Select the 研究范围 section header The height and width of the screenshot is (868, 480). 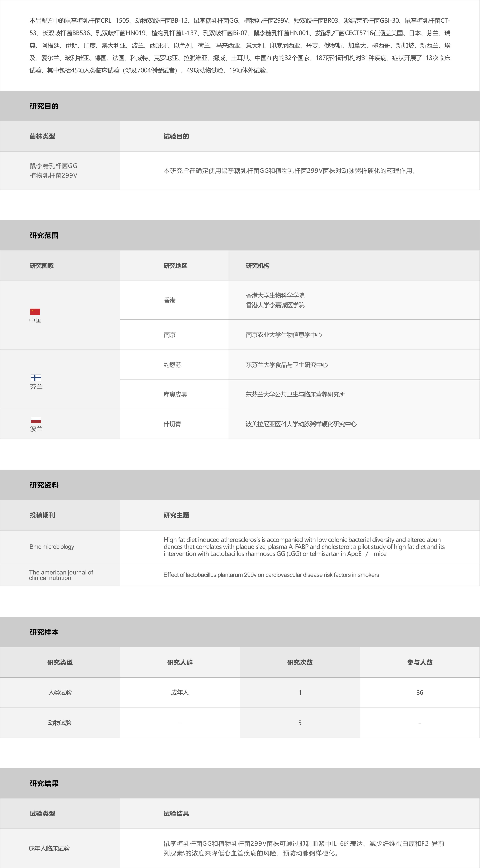[x=240, y=235]
